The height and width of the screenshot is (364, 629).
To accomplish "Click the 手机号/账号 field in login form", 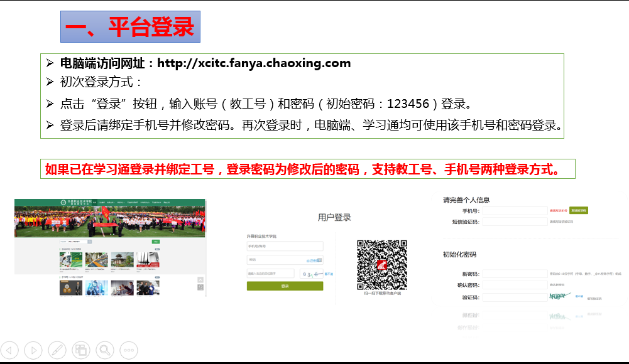I will (285, 246).
